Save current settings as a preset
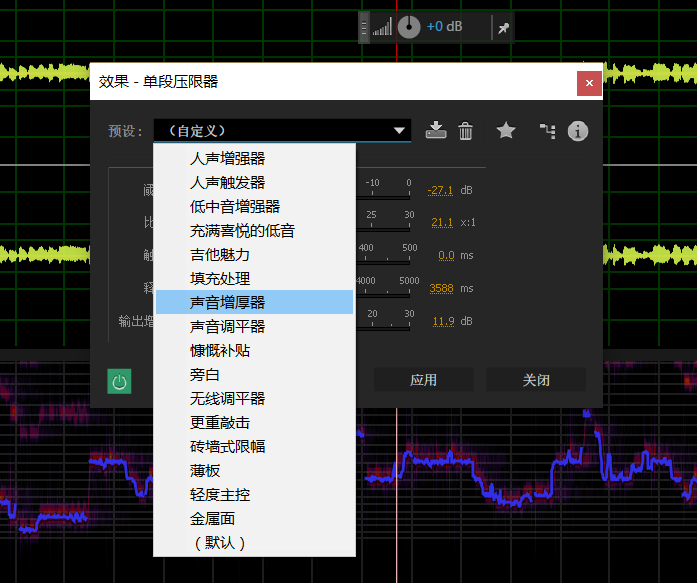697x583 pixels. pos(436,131)
